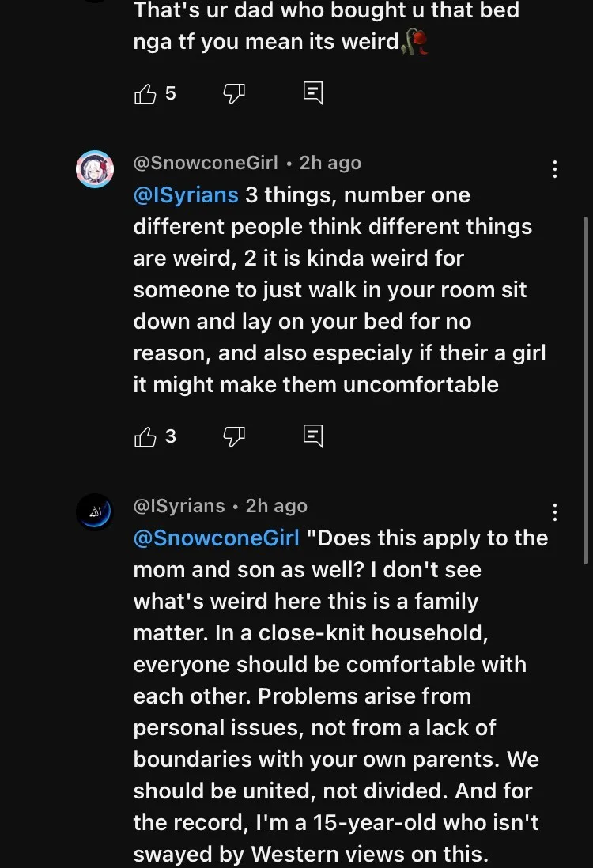Like the top comment about dad's bed
593x868 pixels.
pos(145,95)
